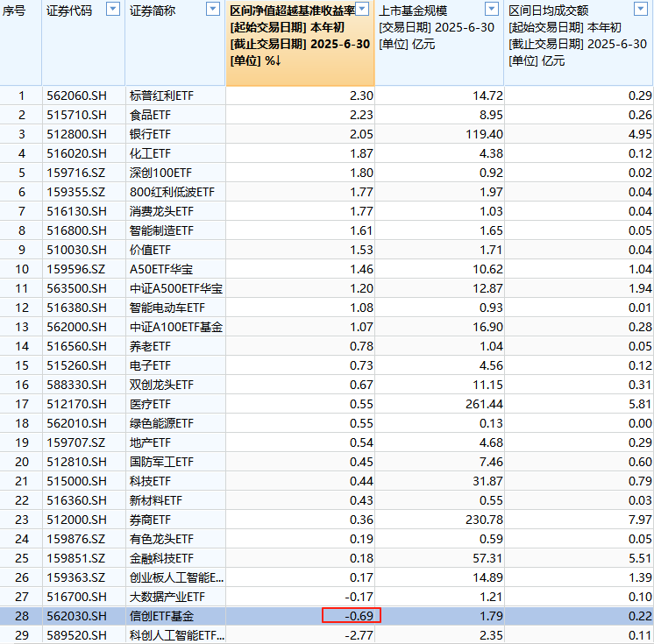The height and width of the screenshot is (644, 654).
Task: Select row number 1
Action: (22, 96)
